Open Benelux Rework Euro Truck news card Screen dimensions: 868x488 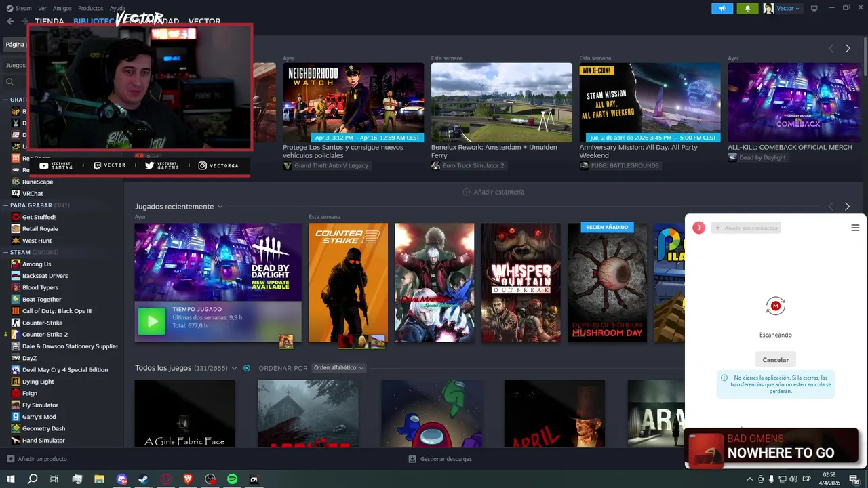tap(502, 103)
